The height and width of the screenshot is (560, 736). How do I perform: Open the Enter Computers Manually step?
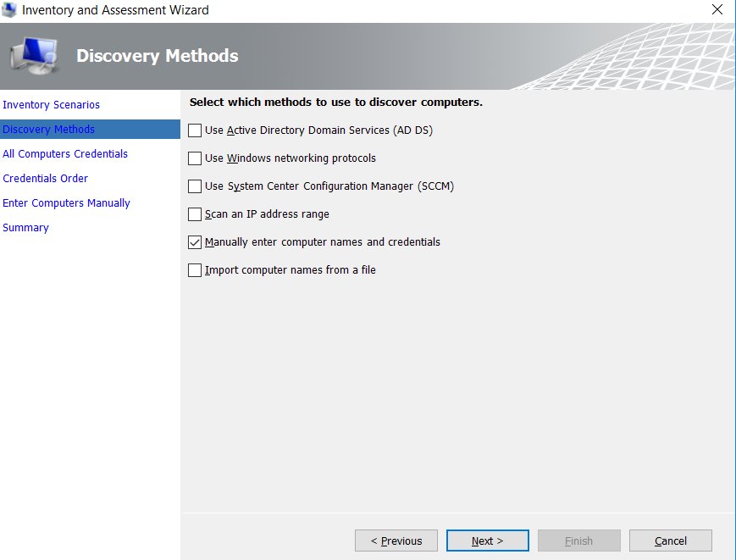point(66,202)
